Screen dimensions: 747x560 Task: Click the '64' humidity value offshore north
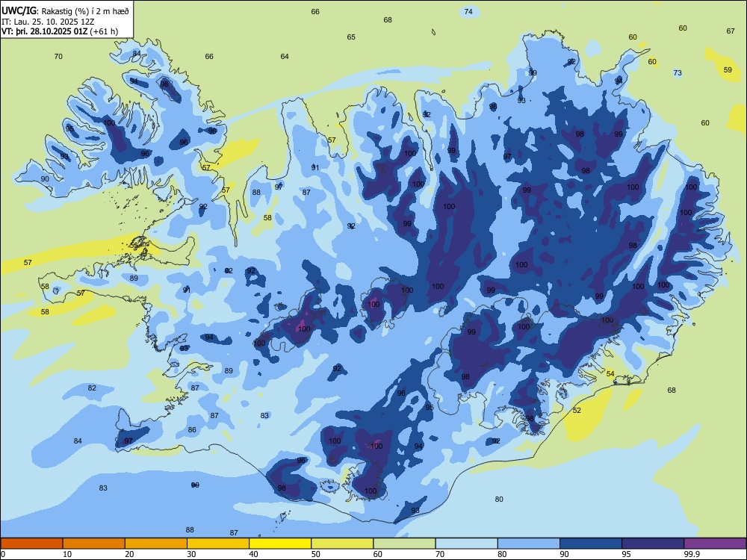click(285, 56)
